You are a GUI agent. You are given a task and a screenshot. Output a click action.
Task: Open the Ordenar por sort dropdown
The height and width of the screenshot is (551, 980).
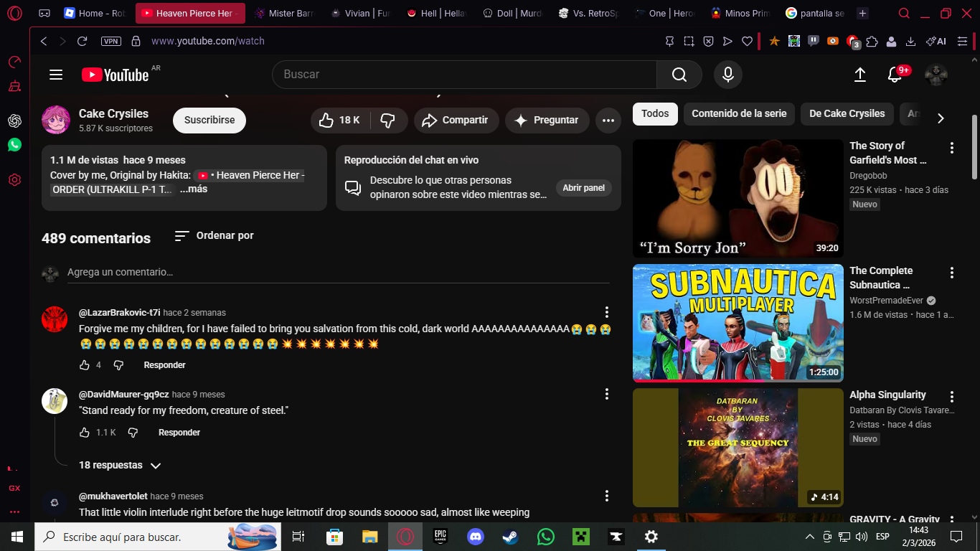pyautogui.click(x=215, y=235)
